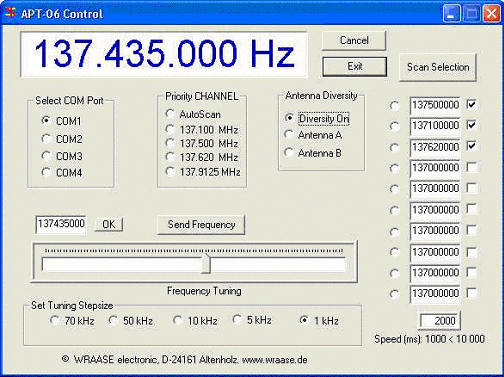
Task: Click the 137435000 frequency entry field
Action: (61, 224)
